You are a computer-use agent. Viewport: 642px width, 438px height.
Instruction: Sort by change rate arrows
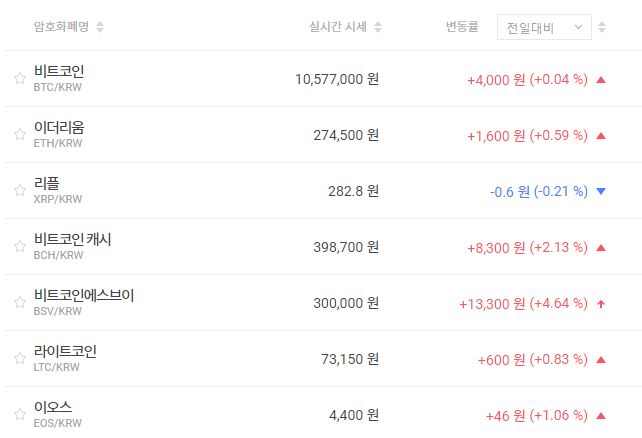tap(601, 27)
